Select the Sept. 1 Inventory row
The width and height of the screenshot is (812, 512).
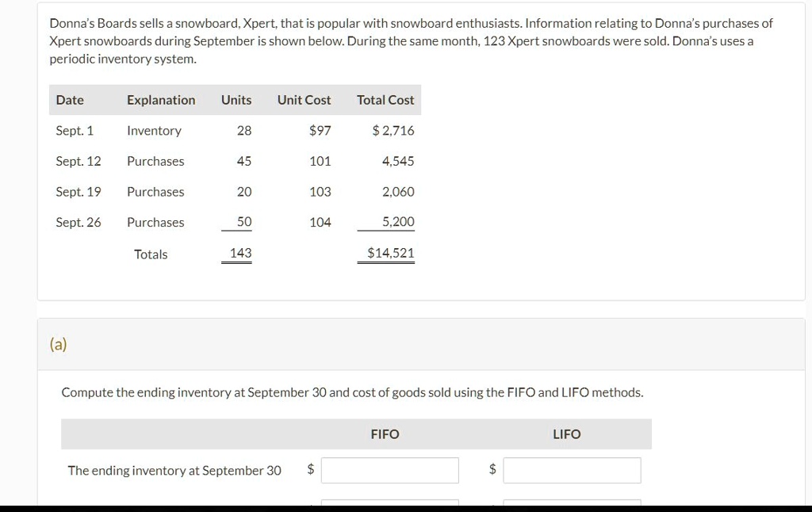(235, 131)
